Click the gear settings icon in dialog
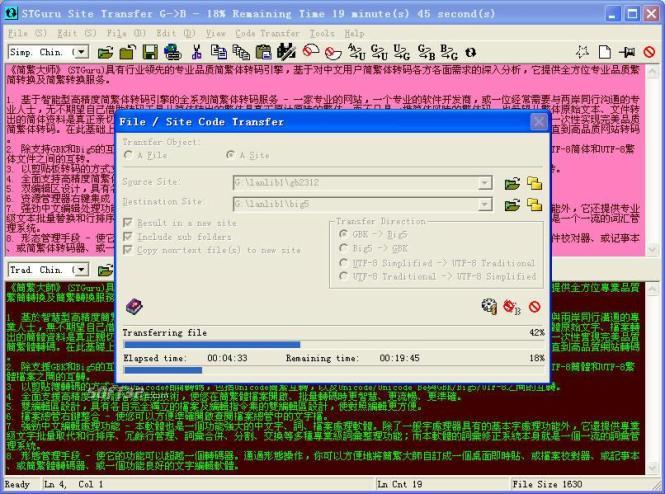 point(489,307)
